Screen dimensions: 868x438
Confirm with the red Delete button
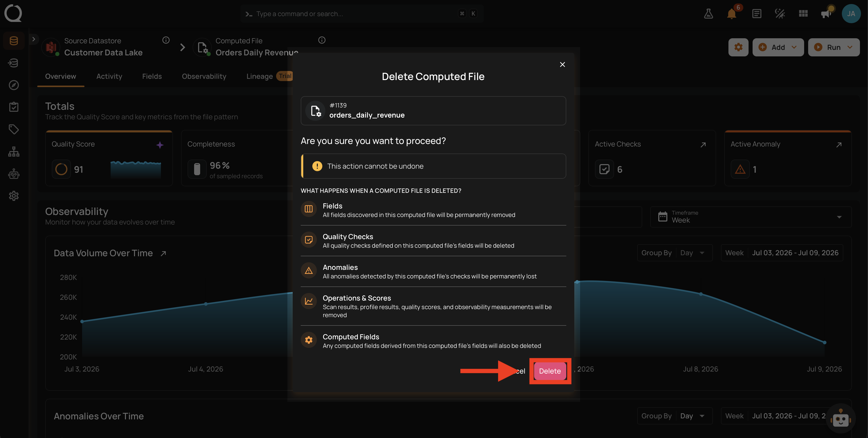[550, 371]
